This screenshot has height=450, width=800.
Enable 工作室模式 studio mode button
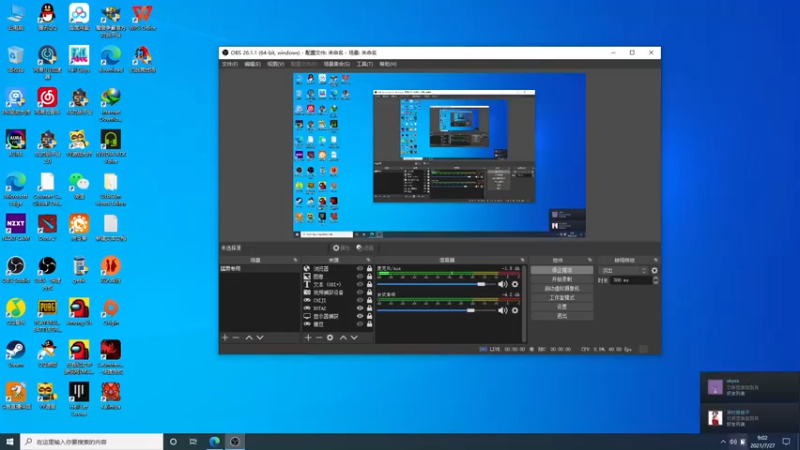562,297
